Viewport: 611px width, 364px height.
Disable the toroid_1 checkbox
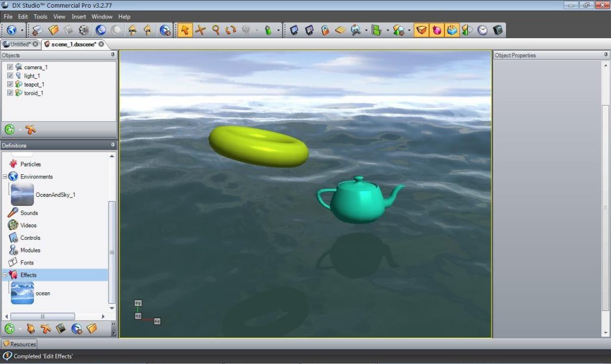coord(9,93)
